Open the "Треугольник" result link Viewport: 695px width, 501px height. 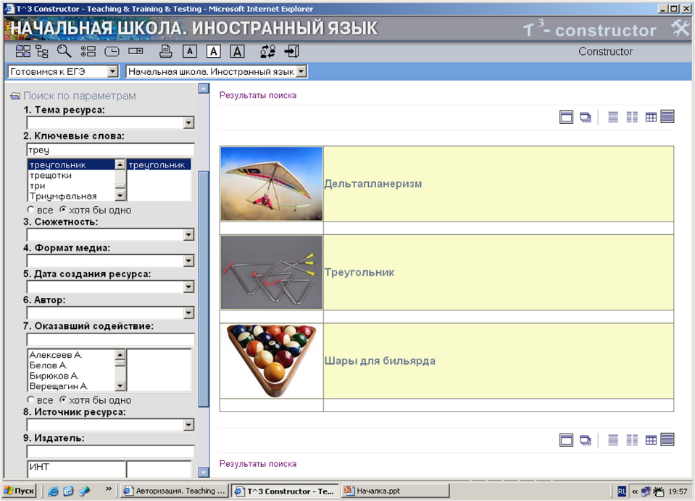(359, 272)
